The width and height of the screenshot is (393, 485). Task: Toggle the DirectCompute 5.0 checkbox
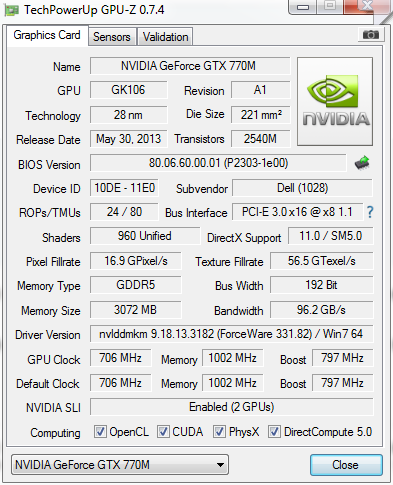coord(274,432)
